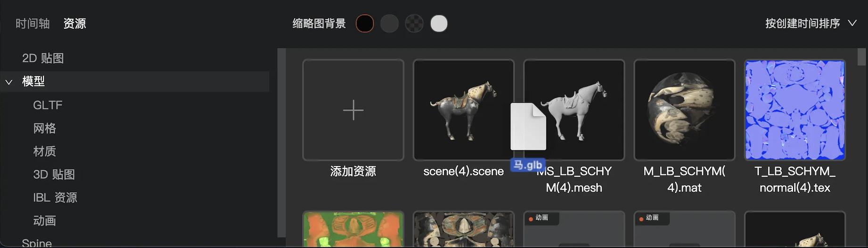
Task: Select the black thumbnail background swatch
Action: (365, 24)
